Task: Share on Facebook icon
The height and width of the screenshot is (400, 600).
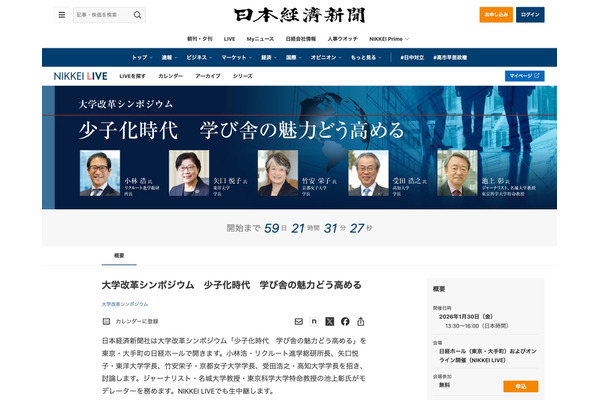Action: coord(345,322)
